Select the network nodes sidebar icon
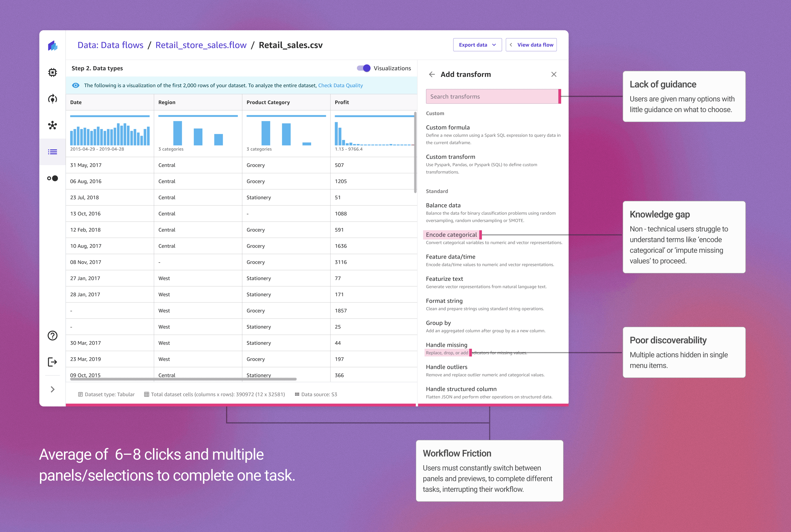This screenshot has height=532, width=791. 52,125
